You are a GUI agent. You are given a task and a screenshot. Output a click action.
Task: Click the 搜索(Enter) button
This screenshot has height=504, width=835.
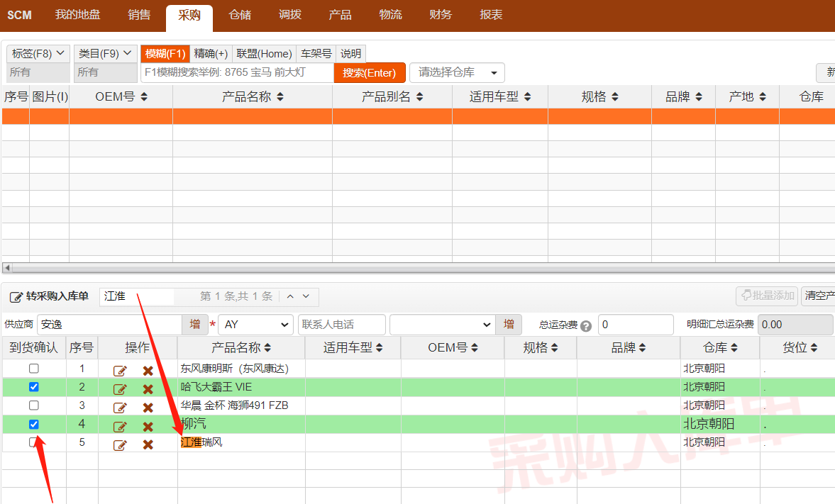tap(369, 72)
